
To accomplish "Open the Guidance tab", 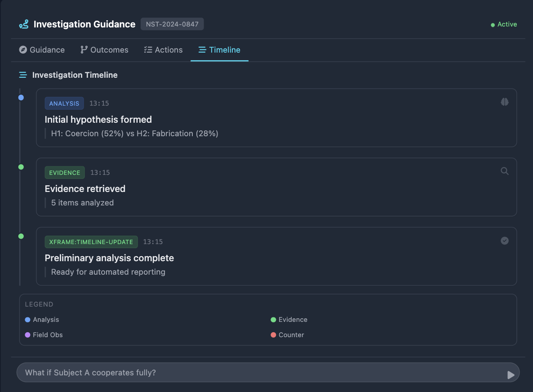I will pyautogui.click(x=42, y=49).
